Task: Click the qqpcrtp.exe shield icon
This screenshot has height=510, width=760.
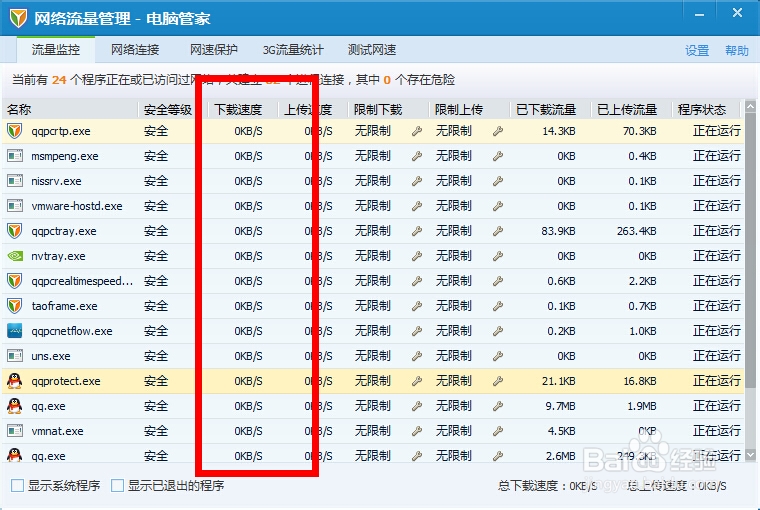Action: [x=15, y=131]
